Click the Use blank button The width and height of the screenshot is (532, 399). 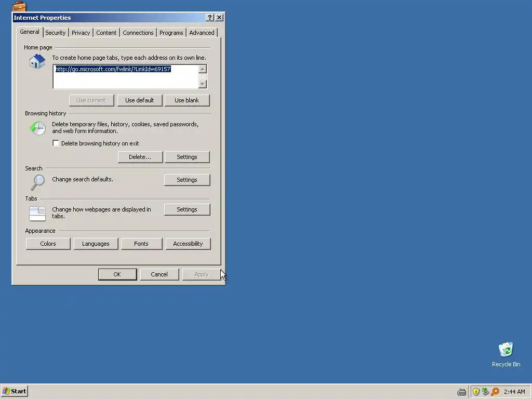(187, 100)
